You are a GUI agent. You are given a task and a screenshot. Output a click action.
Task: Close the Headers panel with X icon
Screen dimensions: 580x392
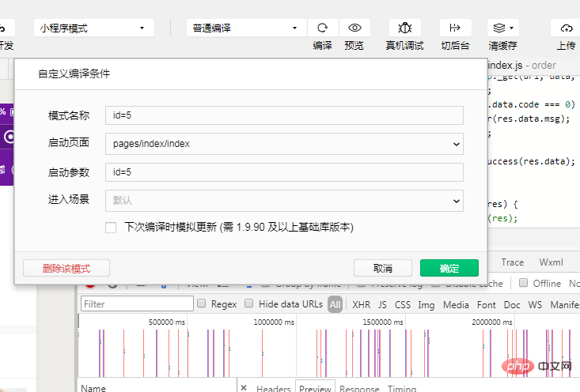(244, 388)
